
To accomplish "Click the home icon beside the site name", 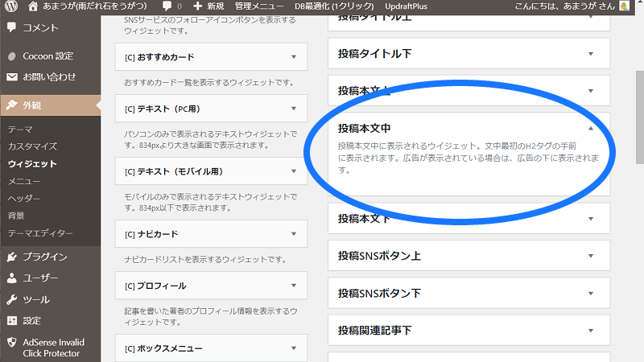I will [x=33, y=6].
